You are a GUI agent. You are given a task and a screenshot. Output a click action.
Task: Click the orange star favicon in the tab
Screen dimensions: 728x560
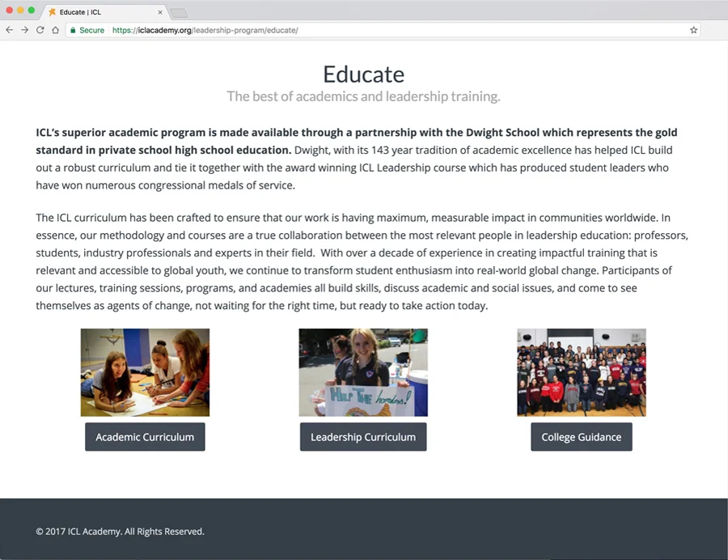[x=52, y=12]
